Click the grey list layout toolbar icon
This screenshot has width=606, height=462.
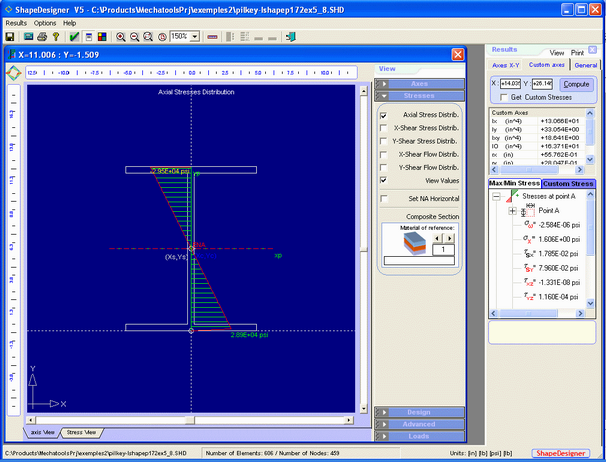(245, 37)
